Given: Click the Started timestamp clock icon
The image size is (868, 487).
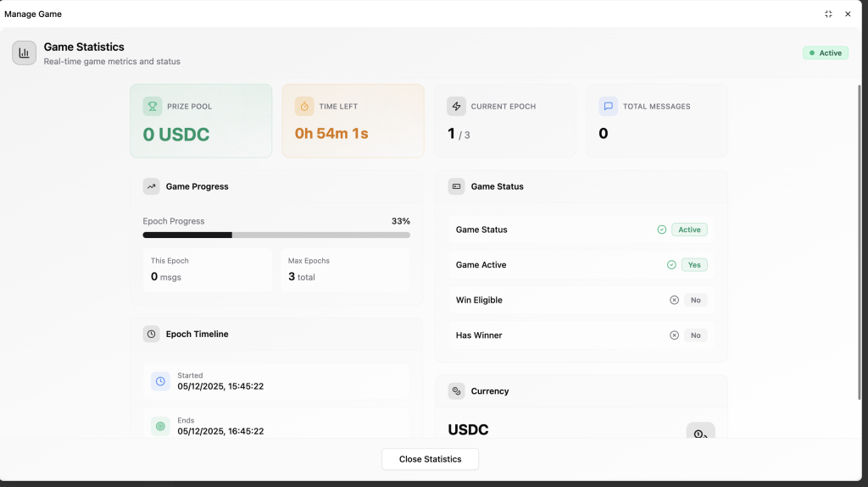Looking at the screenshot, I should [160, 381].
